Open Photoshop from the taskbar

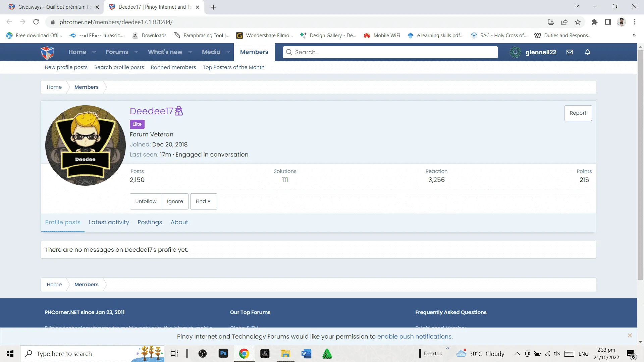click(223, 354)
